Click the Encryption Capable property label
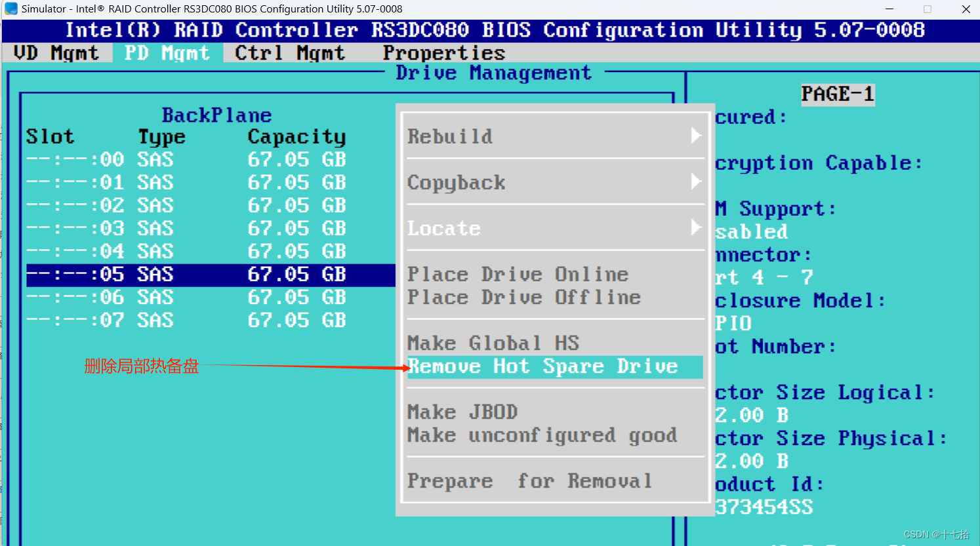The height and width of the screenshot is (546, 980). (819, 163)
